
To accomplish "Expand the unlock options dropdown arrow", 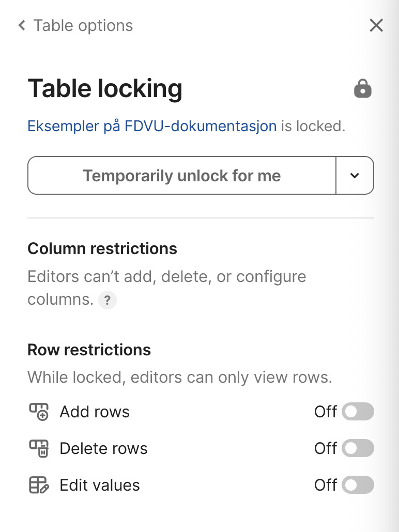I will pyautogui.click(x=355, y=176).
